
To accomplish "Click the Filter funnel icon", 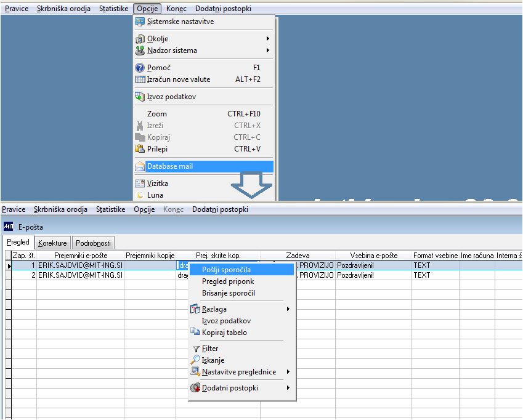I will click(196, 349).
